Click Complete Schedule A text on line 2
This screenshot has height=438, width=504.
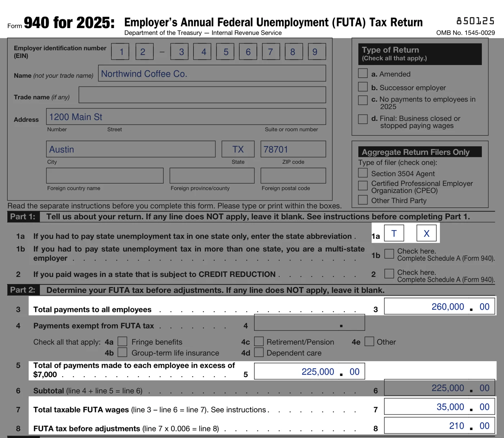coord(446,280)
